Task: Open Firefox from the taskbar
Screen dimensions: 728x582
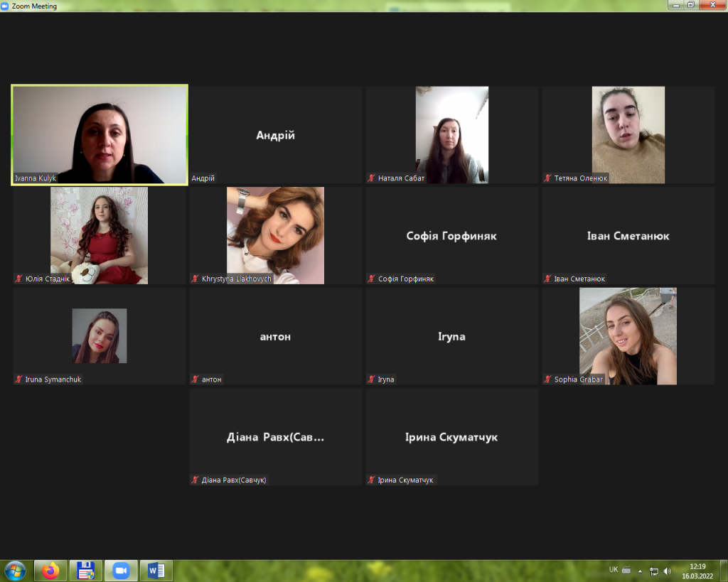Action: tap(50, 571)
